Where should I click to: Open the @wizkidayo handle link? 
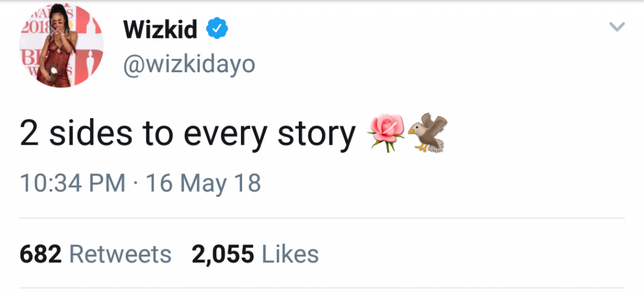[x=189, y=65]
